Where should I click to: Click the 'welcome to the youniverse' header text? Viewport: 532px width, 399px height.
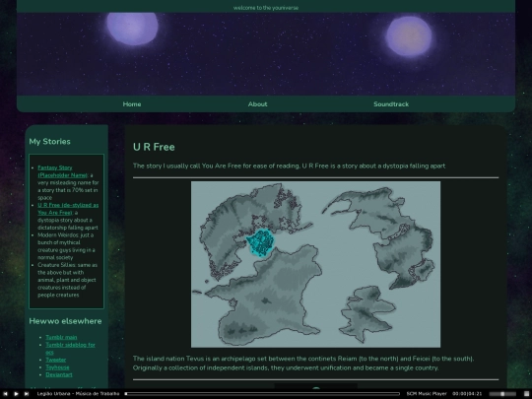tap(266, 8)
